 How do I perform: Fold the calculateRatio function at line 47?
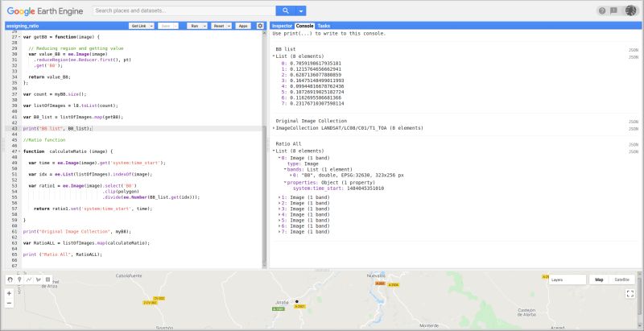19,151
